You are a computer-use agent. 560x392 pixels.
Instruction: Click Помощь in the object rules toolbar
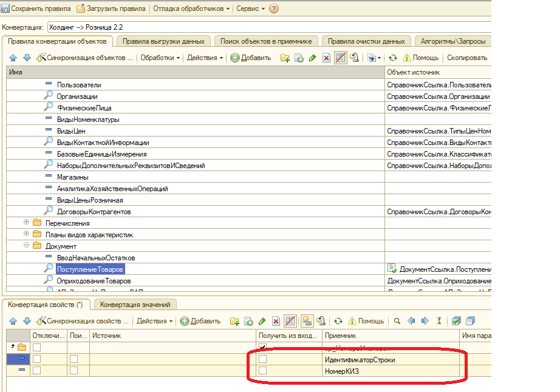pyautogui.click(x=421, y=58)
